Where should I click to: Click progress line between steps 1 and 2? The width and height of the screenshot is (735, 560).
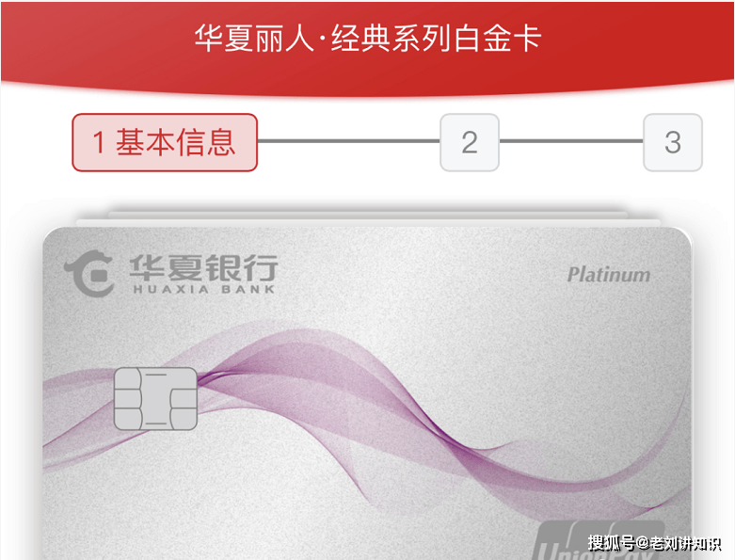pyautogui.click(x=349, y=140)
